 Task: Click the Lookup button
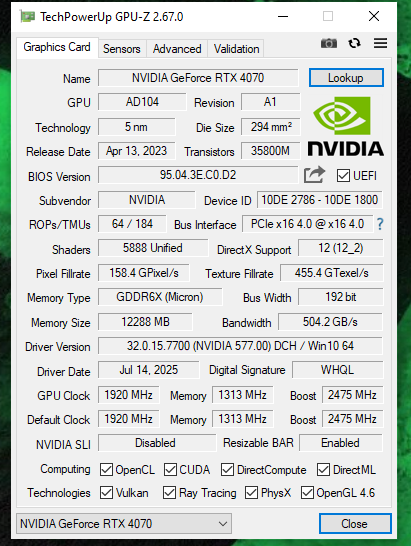click(x=346, y=78)
